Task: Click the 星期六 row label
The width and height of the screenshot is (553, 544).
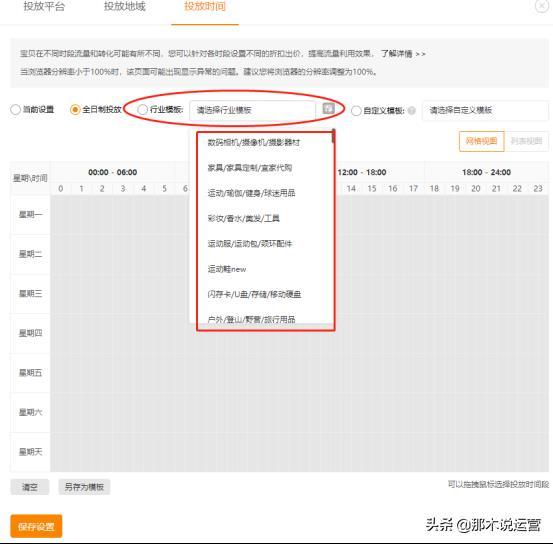Action: pyautogui.click(x=30, y=412)
